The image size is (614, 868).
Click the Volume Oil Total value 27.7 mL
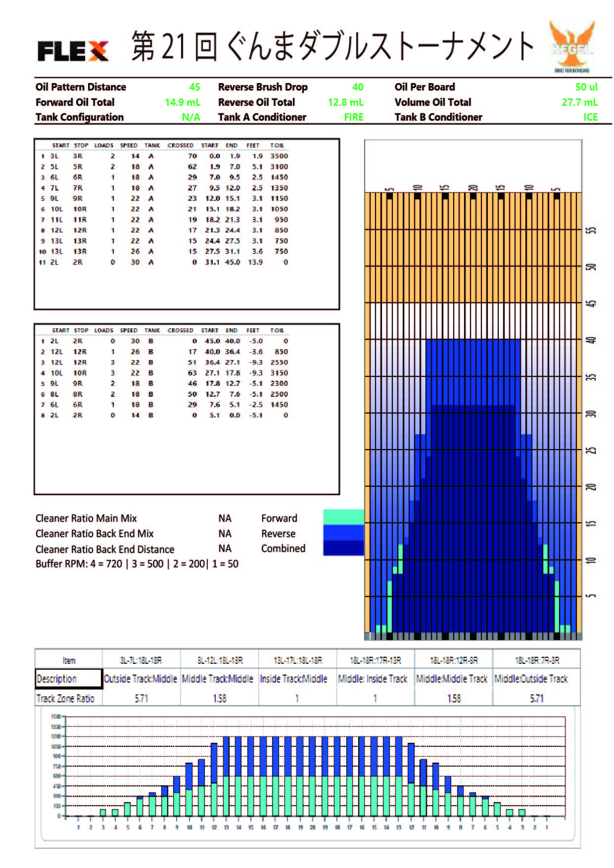[x=579, y=102]
